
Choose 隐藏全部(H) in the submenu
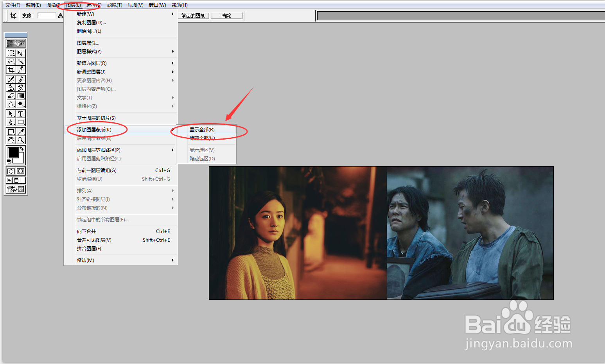click(206, 138)
